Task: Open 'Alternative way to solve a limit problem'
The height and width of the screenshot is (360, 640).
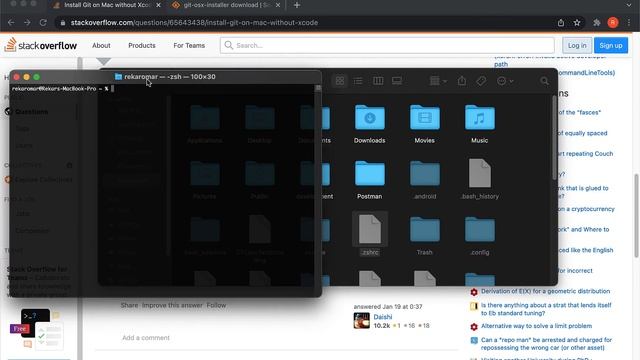Action: coord(536,326)
